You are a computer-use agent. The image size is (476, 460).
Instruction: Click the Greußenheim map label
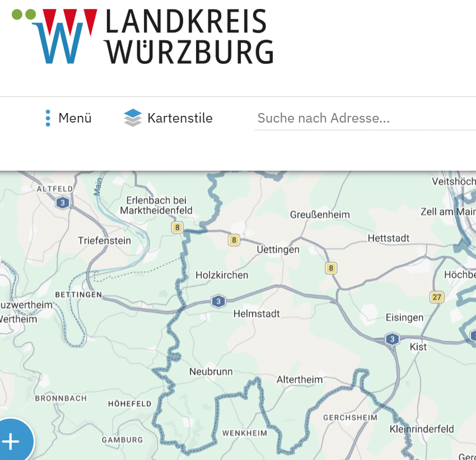pos(320,215)
